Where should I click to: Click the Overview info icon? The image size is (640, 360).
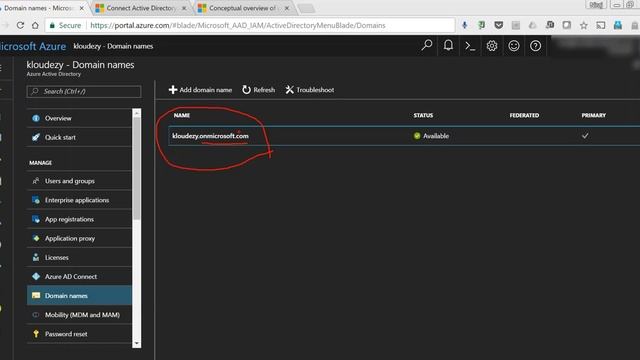coord(36,118)
